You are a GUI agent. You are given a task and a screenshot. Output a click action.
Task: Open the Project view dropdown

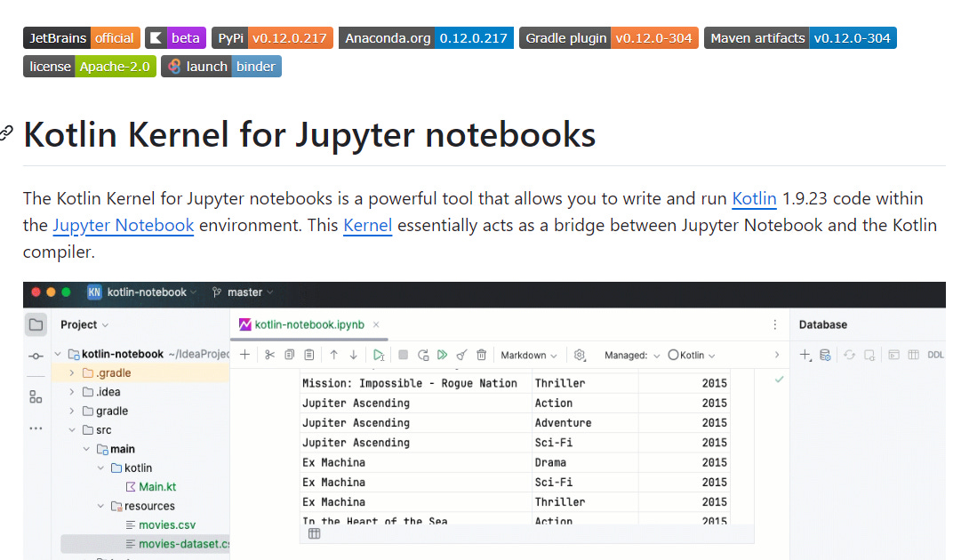(84, 324)
